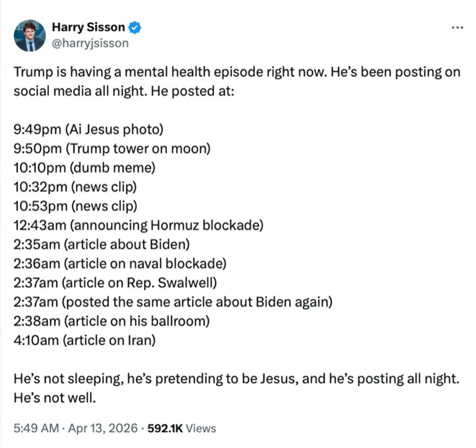476x448 pixels.
Task: Click the blue verified checkmark badge
Action: [135, 27]
